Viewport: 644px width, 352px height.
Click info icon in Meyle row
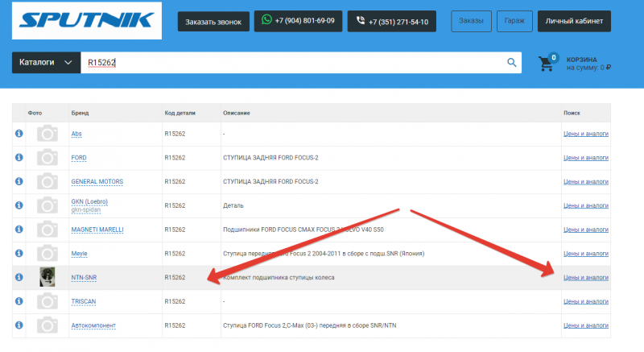click(19, 253)
